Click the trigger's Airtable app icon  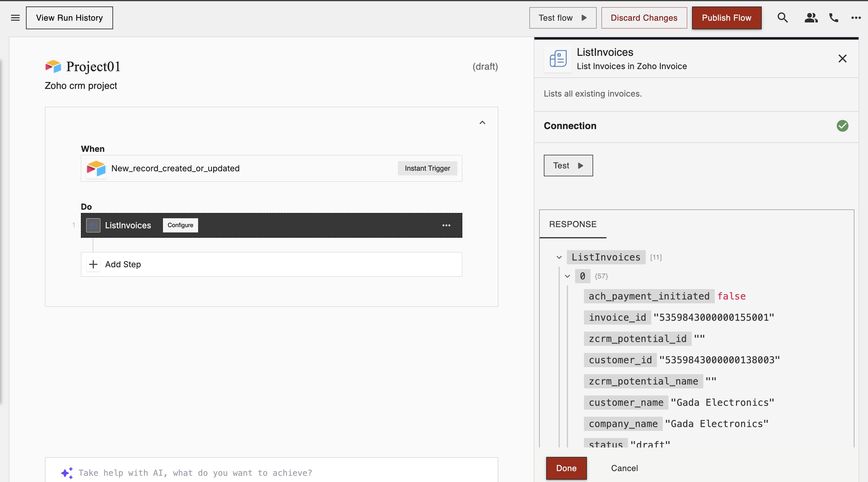coord(96,168)
